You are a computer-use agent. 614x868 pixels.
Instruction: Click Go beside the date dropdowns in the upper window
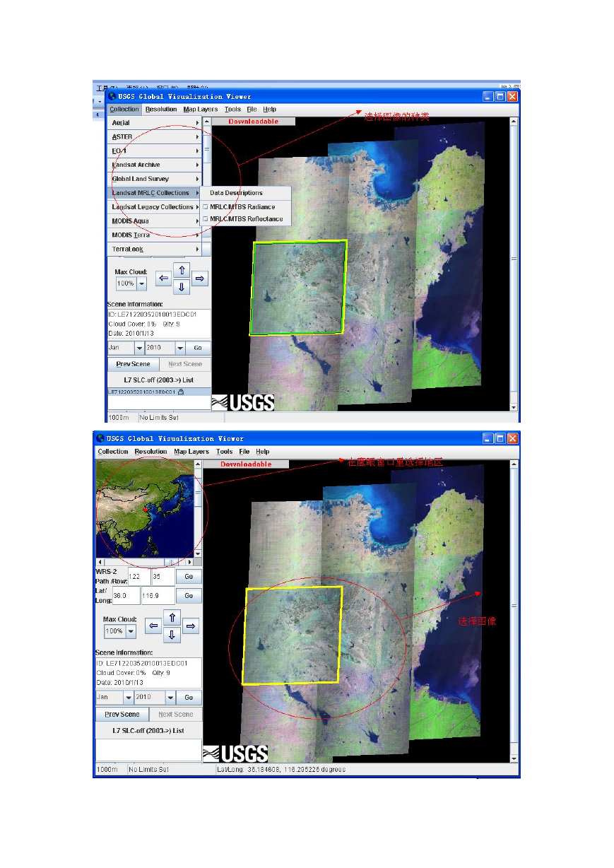point(198,348)
